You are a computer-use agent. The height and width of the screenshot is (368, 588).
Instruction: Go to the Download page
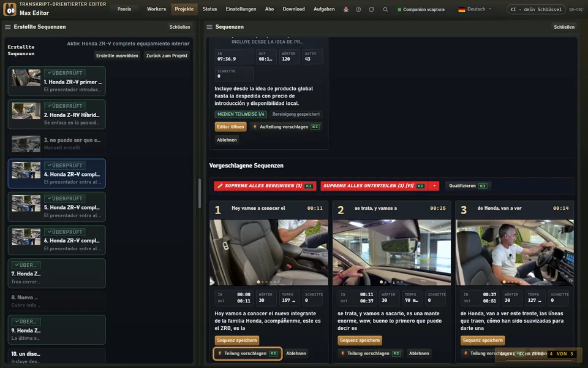point(293,9)
